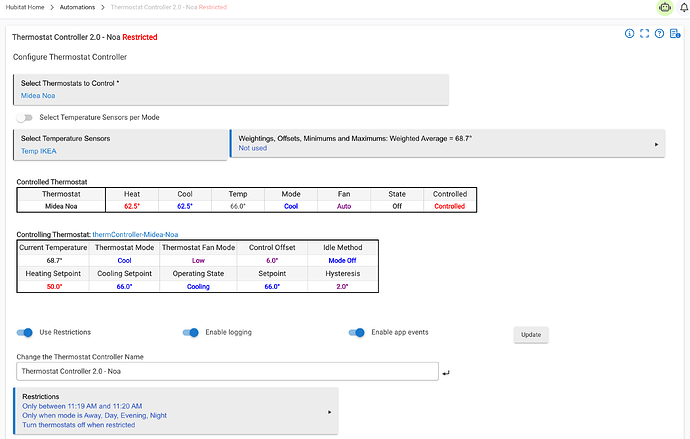The image size is (690, 439).
Task: Go to Automations breadcrumb
Action: [77, 7]
